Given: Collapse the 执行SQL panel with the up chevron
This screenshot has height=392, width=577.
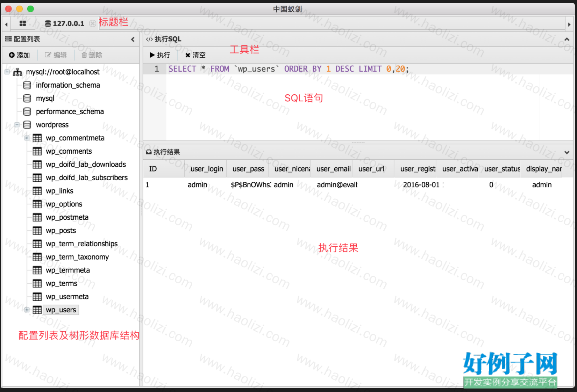Looking at the screenshot, I should (567, 39).
